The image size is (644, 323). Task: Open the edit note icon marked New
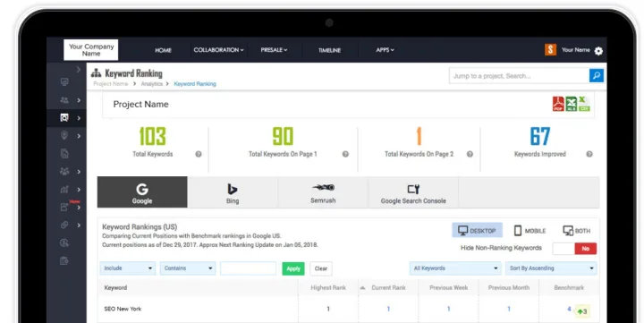(x=64, y=207)
